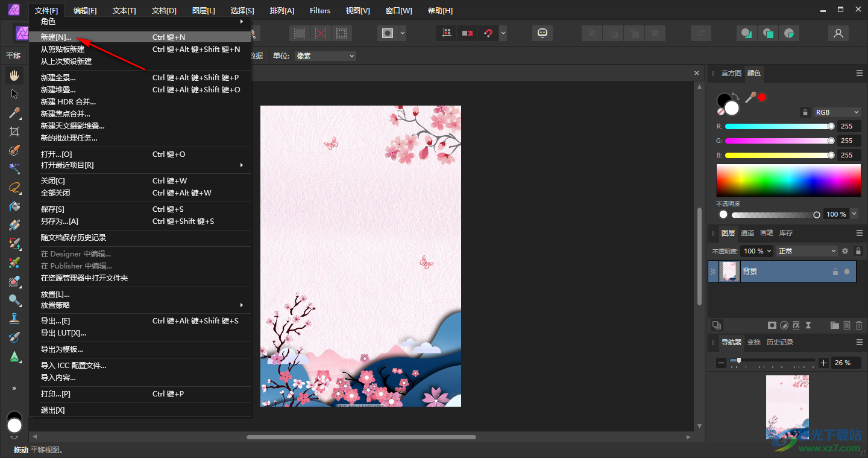Select the Crop tool

14,132
